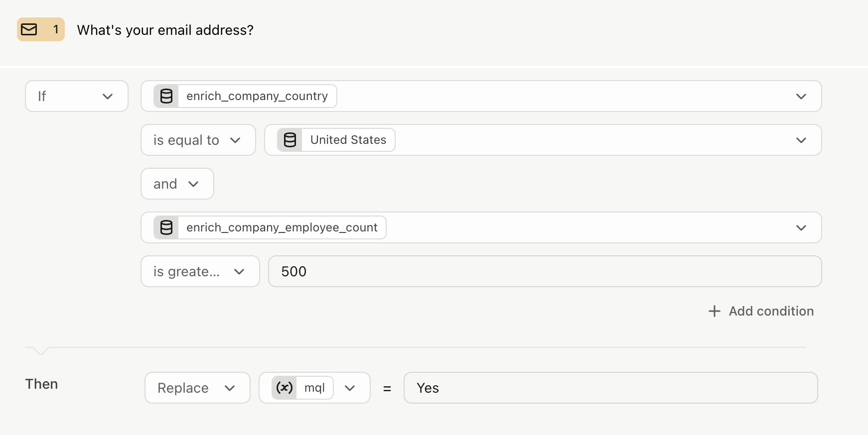
Task: Click the question title 'What's your email address?'
Action: click(x=165, y=30)
